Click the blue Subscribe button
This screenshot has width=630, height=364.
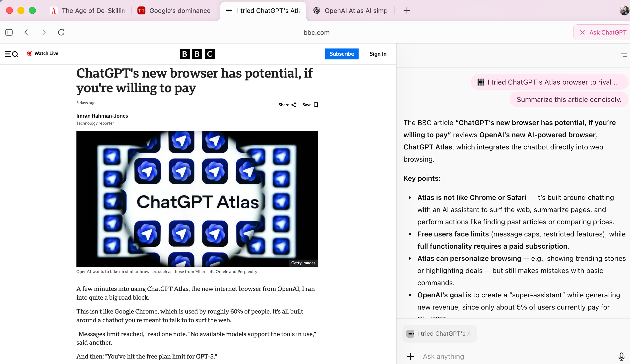tap(341, 54)
